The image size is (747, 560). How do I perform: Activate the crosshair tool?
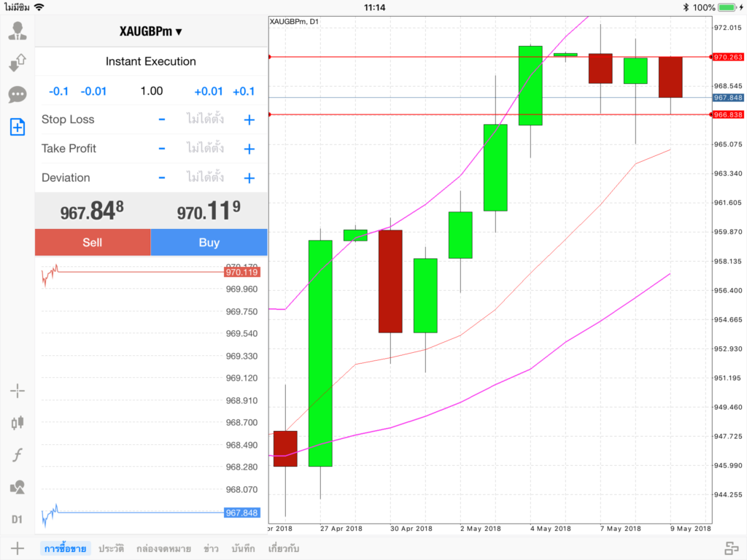[x=18, y=391]
